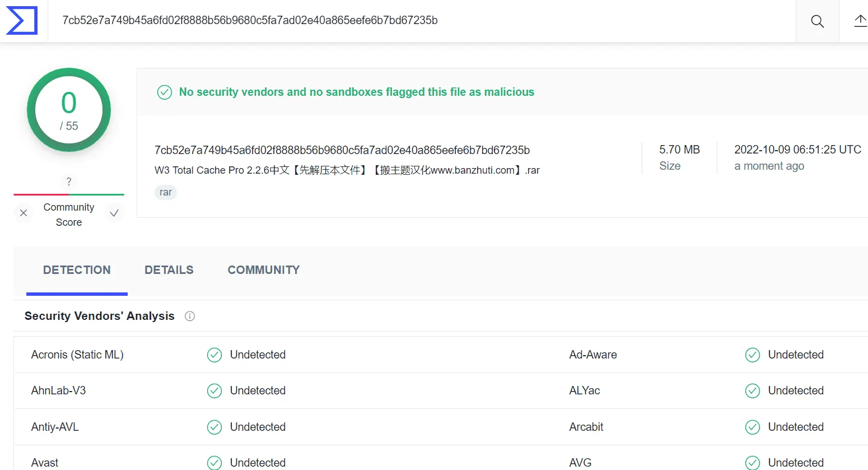Click Undetected result for AhnLab-V3
Screen dimensions: 868x470
pos(258,390)
